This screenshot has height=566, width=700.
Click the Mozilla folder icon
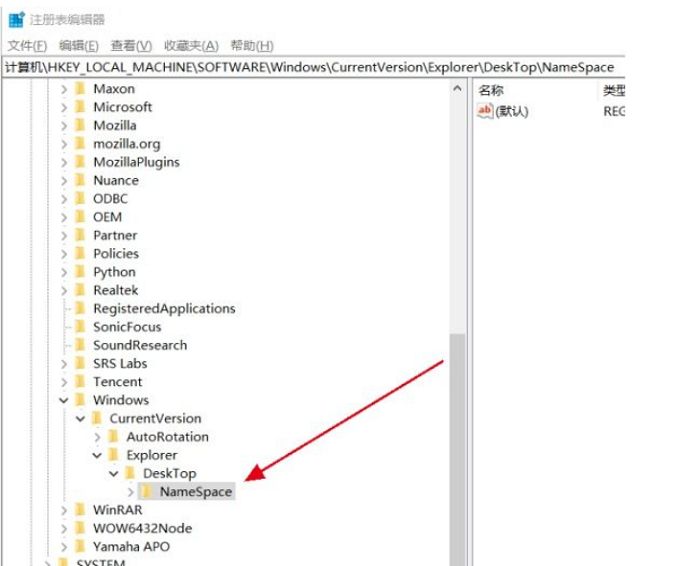tap(80, 125)
